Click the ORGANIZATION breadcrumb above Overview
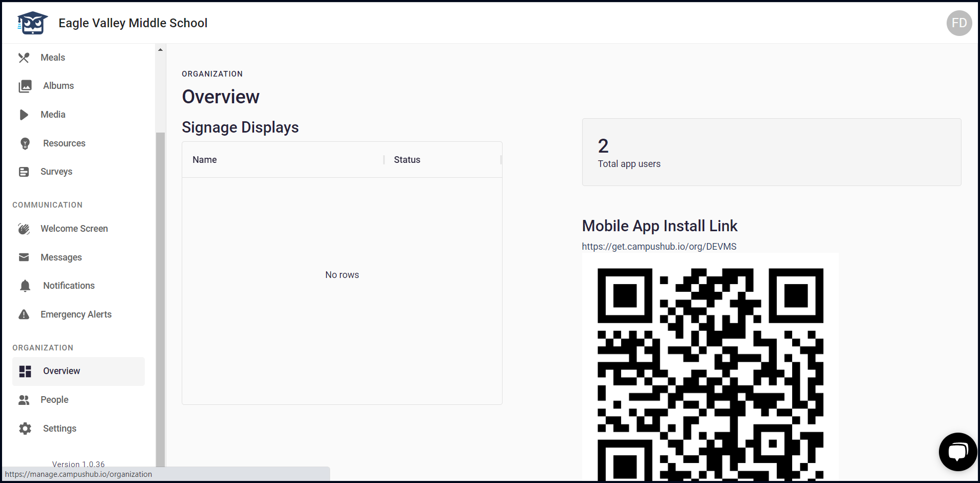This screenshot has height=483, width=980. coord(212,74)
